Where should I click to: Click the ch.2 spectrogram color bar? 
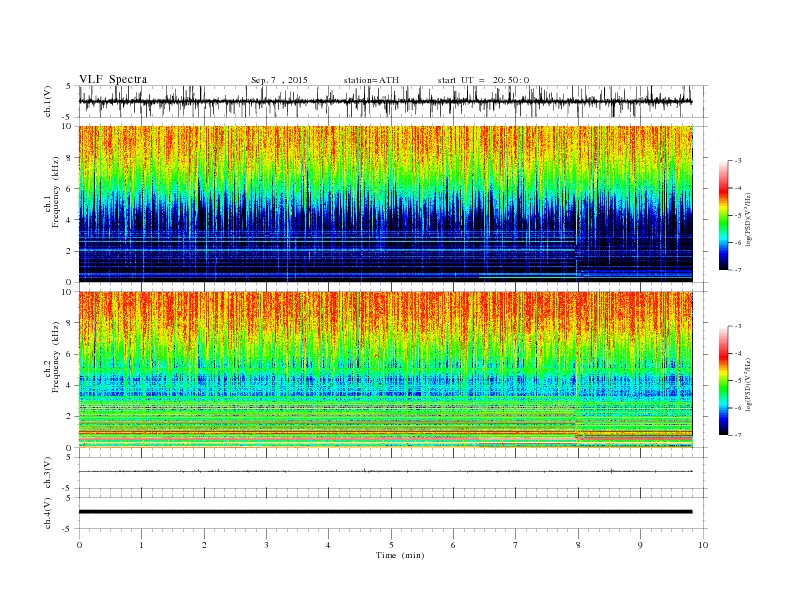(x=723, y=381)
